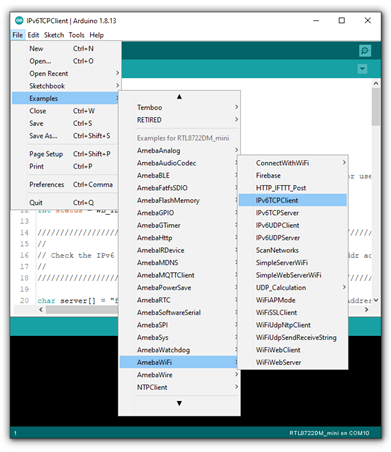Expand the ConnectWithWiFi submenu
This screenshot has width=391, height=452.
293,163
